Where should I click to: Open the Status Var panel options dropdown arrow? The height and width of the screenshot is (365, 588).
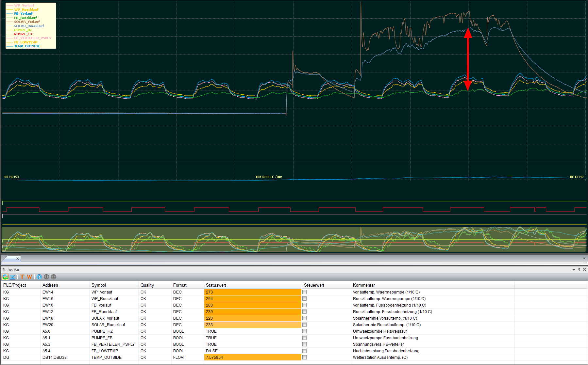[574, 270]
